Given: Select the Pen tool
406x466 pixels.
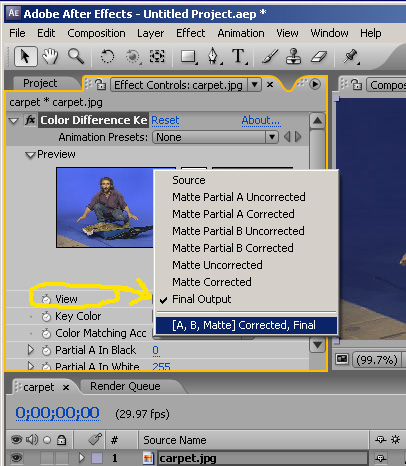Looking at the screenshot, I should 214,56.
